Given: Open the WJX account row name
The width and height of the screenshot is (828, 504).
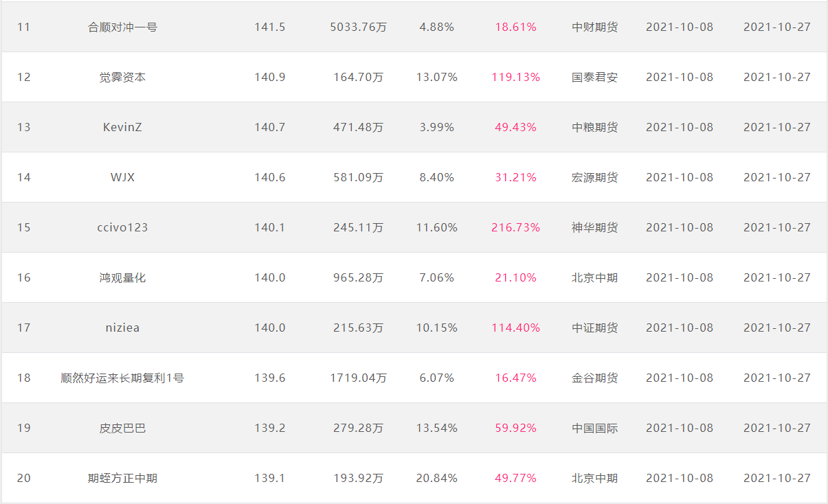Looking at the screenshot, I should pos(122,178).
